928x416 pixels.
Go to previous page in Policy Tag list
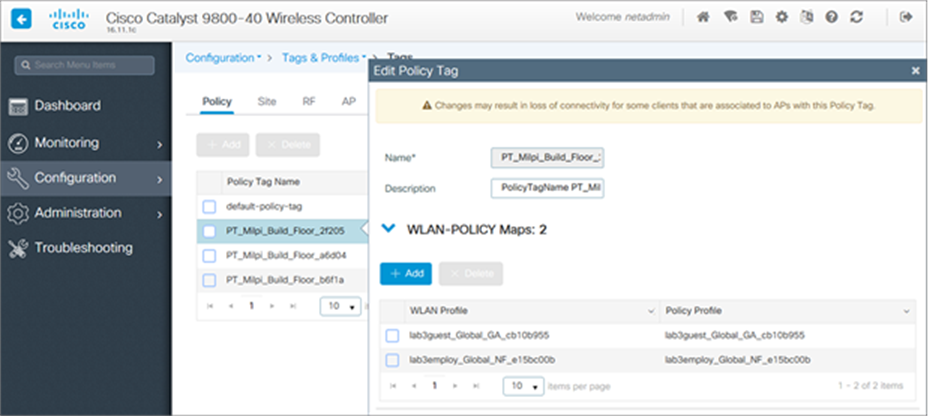[x=231, y=307]
